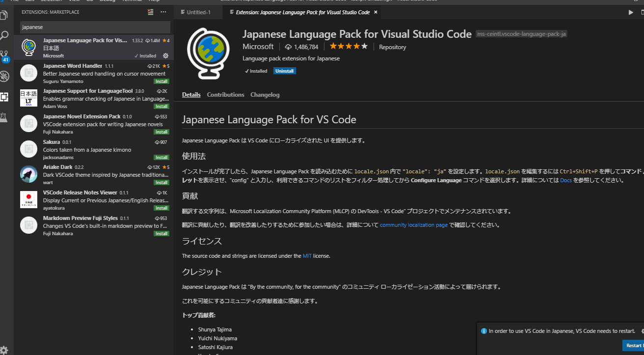Image resolution: width=644 pixels, height=355 pixels.
Task: Uninstall the Japanese Language Pack
Action: click(285, 71)
